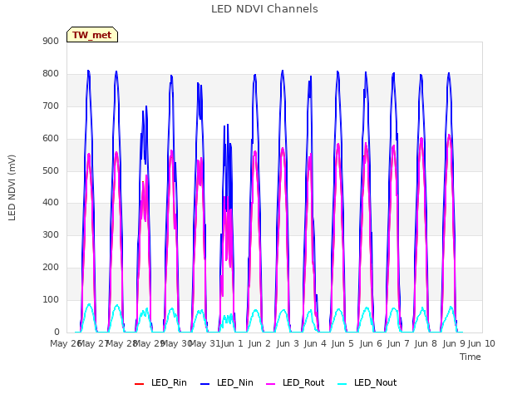The image size is (532, 399).
Task: Click the red LED_Rin legend swatch
Action: (139, 384)
